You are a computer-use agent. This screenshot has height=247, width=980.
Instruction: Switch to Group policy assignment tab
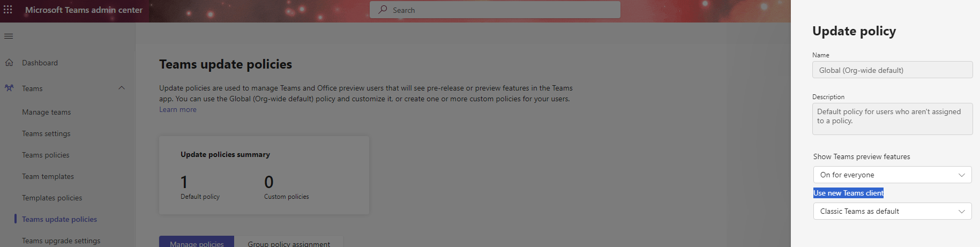coord(289,242)
